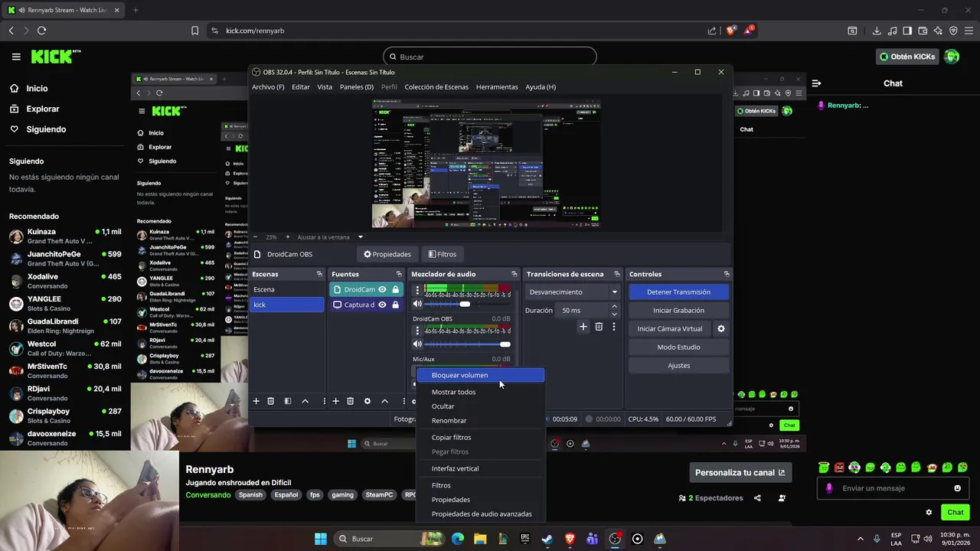
Task: Open Desvanecimiento transition dropdown
Action: point(573,292)
